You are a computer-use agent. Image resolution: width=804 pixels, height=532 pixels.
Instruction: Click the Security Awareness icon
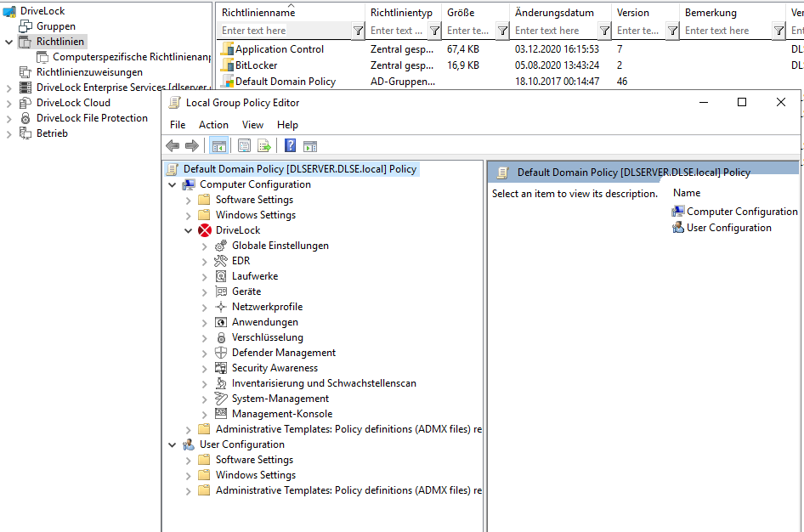coord(221,368)
